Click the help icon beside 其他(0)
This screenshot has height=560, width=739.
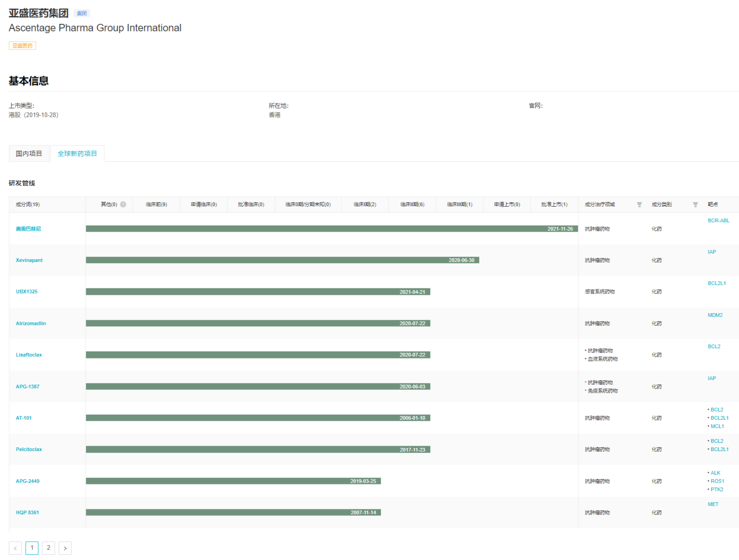(123, 204)
